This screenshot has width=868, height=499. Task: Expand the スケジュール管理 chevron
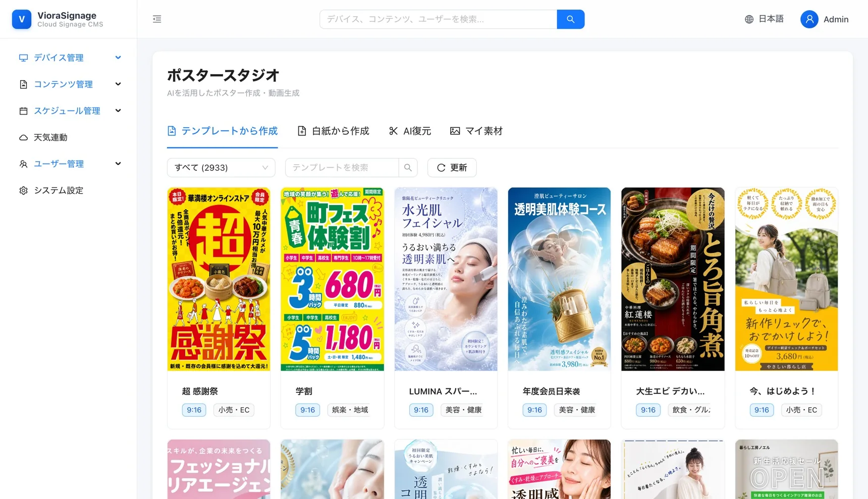click(x=118, y=111)
